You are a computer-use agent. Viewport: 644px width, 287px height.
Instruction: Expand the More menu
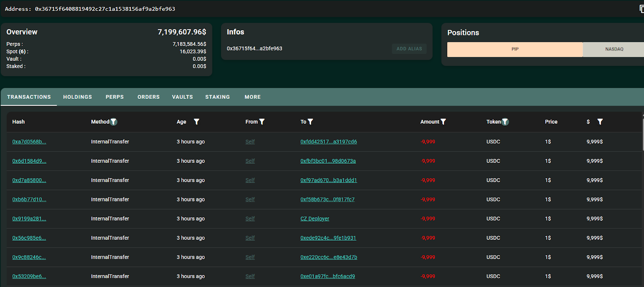click(x=252, y=97)
